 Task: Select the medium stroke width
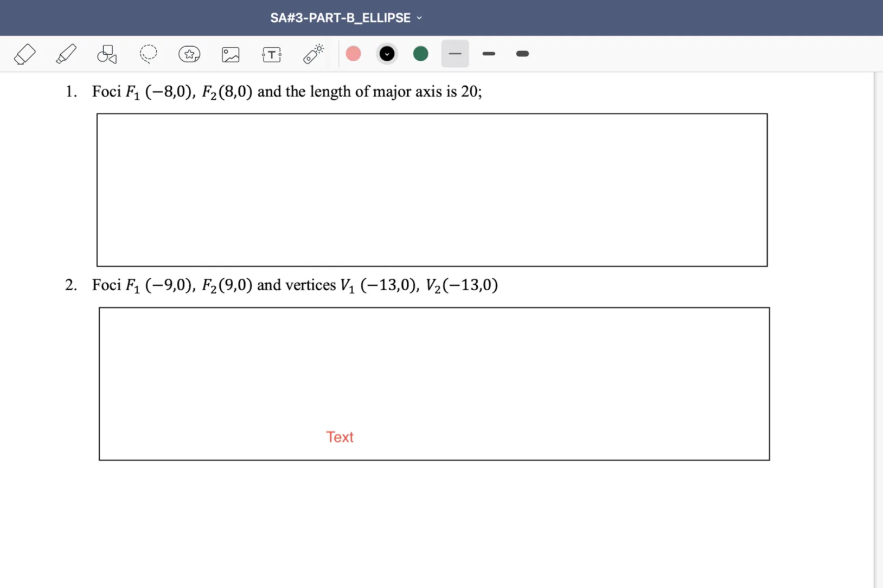click(x=488, y=54)
